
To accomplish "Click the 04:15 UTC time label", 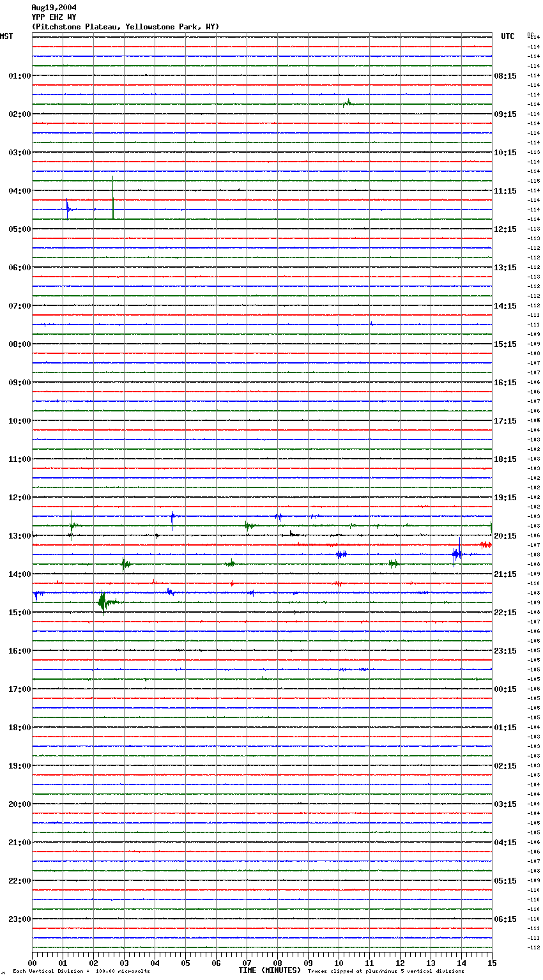I will [505, 843].
